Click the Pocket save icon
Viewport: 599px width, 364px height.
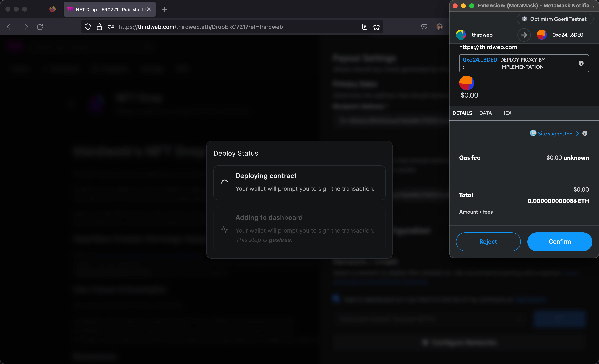pos(424,27)
